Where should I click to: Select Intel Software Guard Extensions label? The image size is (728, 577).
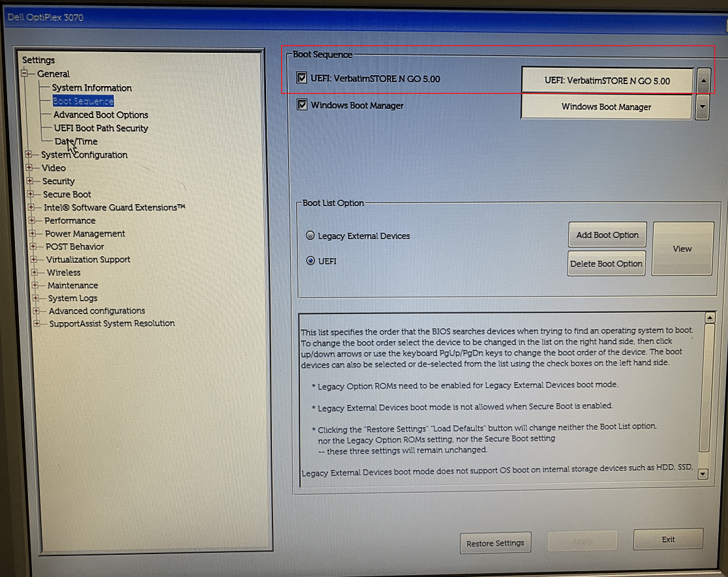click(115, 207)
